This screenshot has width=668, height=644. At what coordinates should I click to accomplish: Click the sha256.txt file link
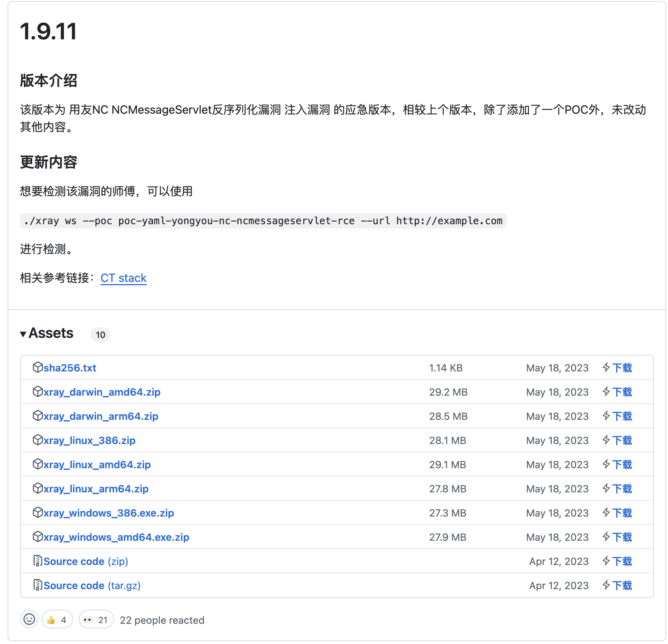(70, 368)
